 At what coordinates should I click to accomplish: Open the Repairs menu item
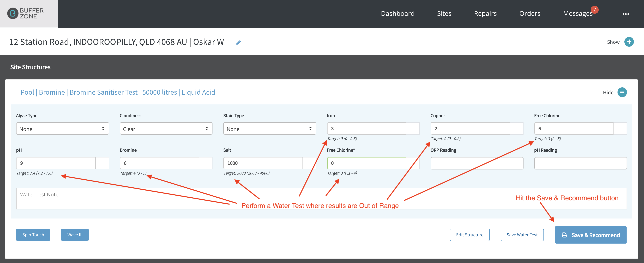(x=485, y=13)
